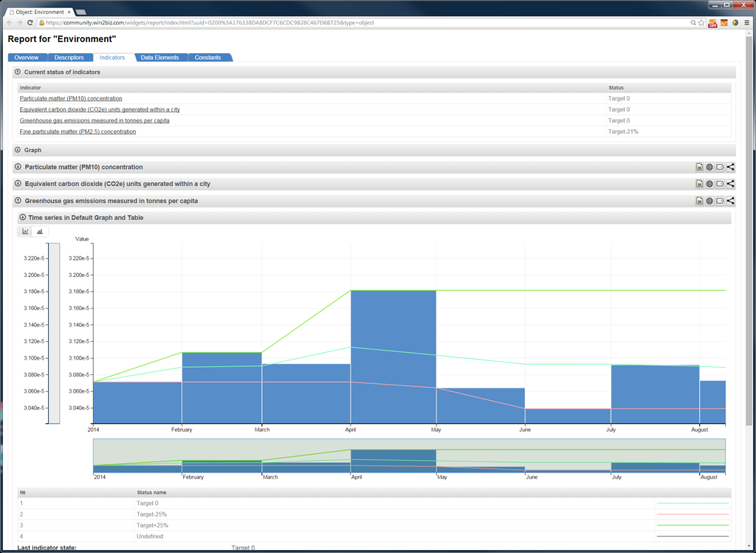
Task: Switch to line chart view
Action: pyautogui.click(x=25, y=231)
